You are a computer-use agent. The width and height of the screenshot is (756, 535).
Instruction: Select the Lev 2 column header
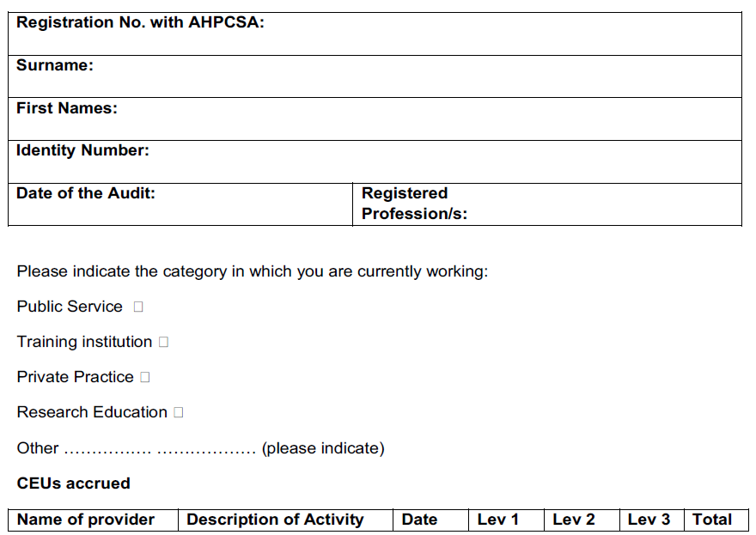[x=582, y=520]
